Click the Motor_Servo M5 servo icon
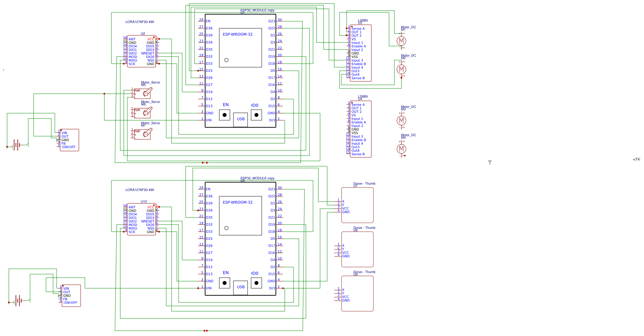Viewport: 644px width, 336px height. (143, 93)
